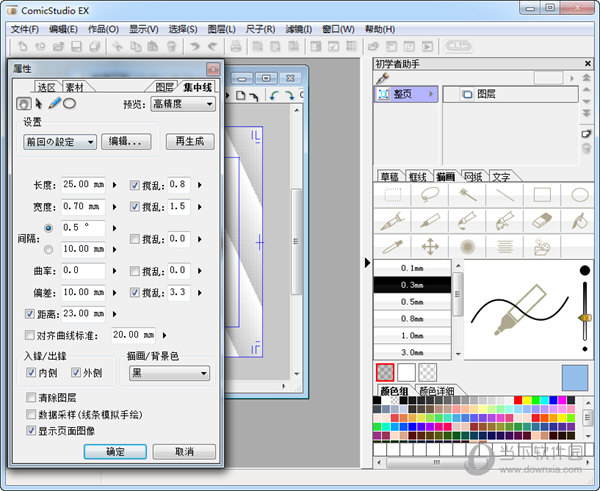
Task: Click the 偏差 10.00 mm input field
Action: tap(83, 292)
